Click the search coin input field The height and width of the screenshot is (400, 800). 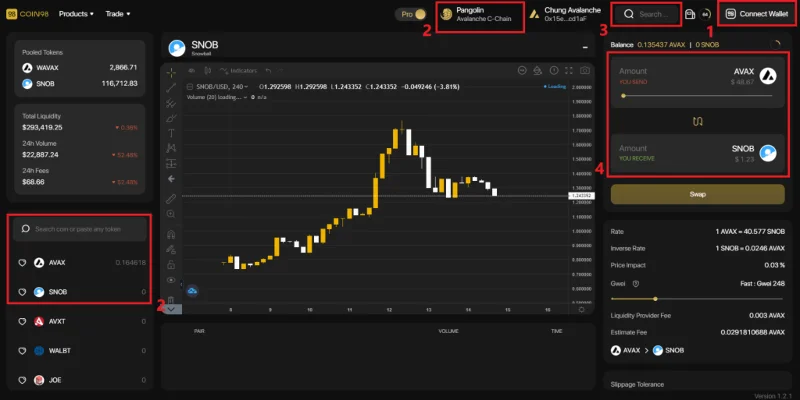coord(80,229)
